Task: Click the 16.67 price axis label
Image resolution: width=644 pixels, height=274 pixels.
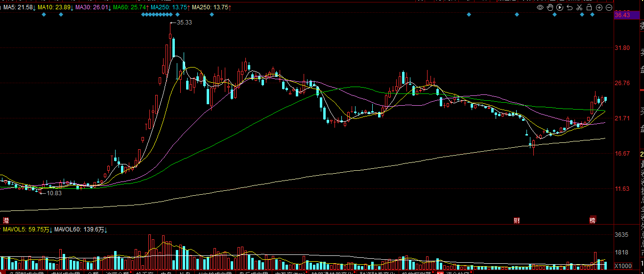Action: (x=622, y=154)
